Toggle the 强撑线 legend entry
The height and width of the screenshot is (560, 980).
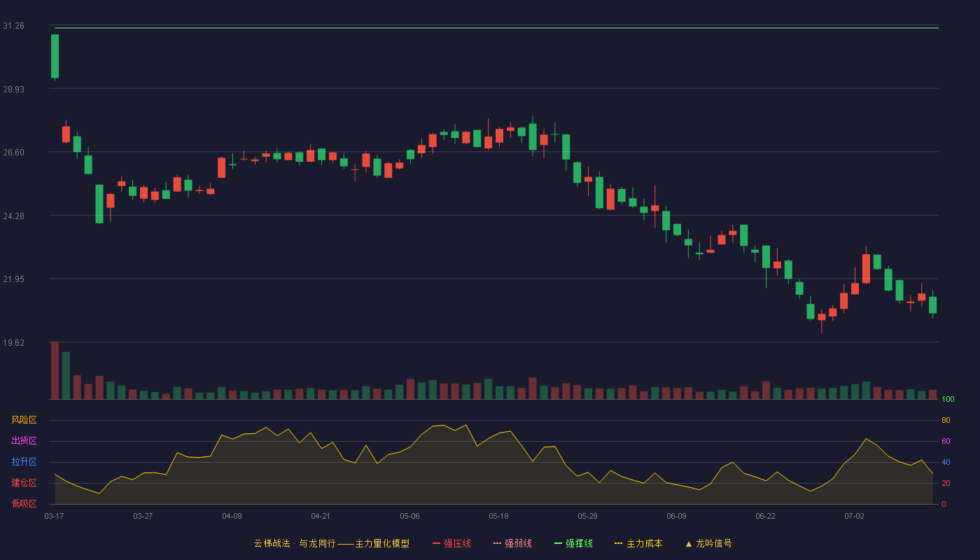coord(573,543)
